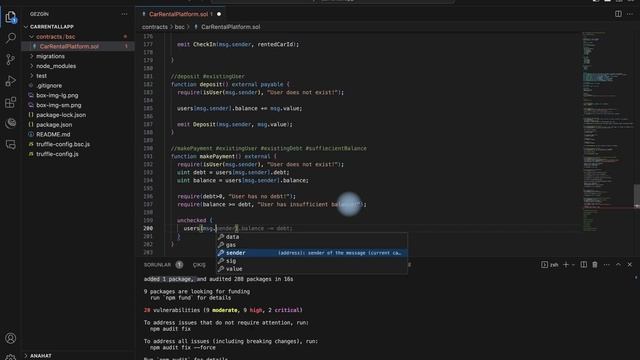Open the Extensions view
The image size is (640, 360).
(x=11, y=102)
